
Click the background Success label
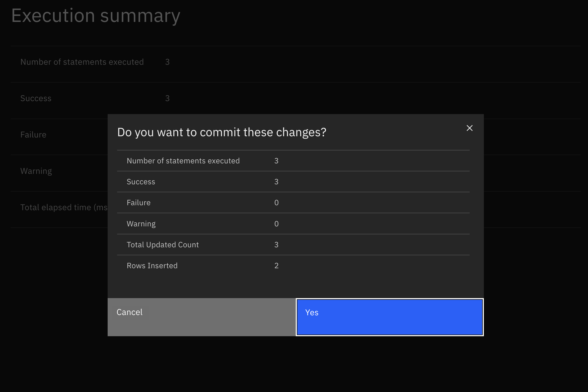click(36, 98)
